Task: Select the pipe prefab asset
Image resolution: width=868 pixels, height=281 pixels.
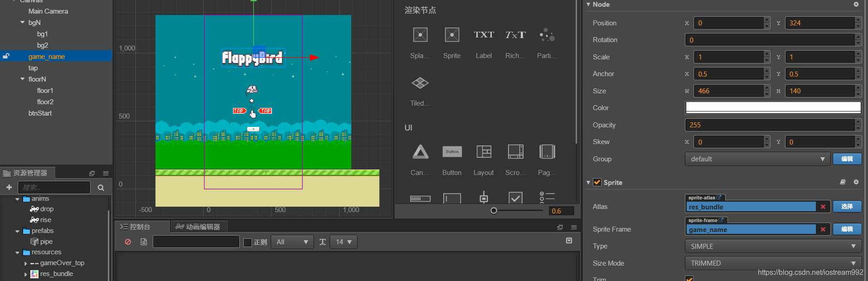Action: (x=46, y=242)
